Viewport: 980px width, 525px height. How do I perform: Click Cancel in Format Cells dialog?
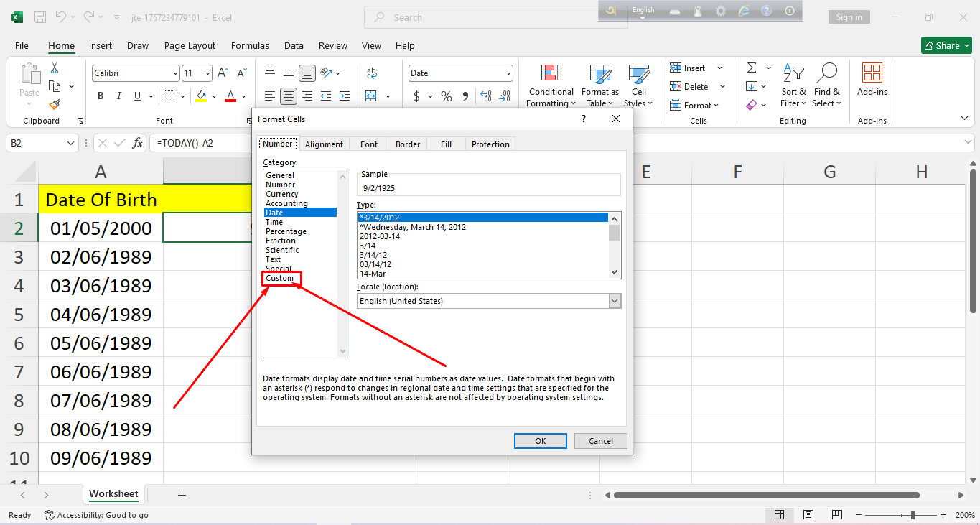[600, 441]
